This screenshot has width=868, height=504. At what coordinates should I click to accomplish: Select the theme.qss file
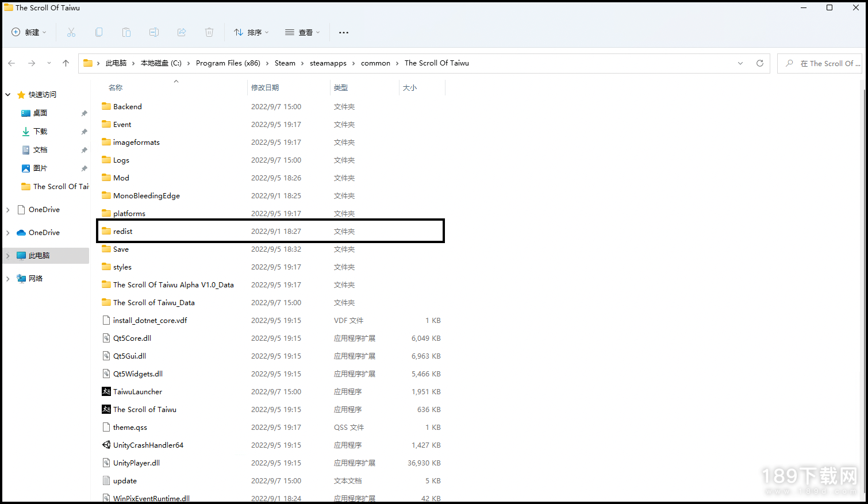pyautogui.click(x=271, y=427)
